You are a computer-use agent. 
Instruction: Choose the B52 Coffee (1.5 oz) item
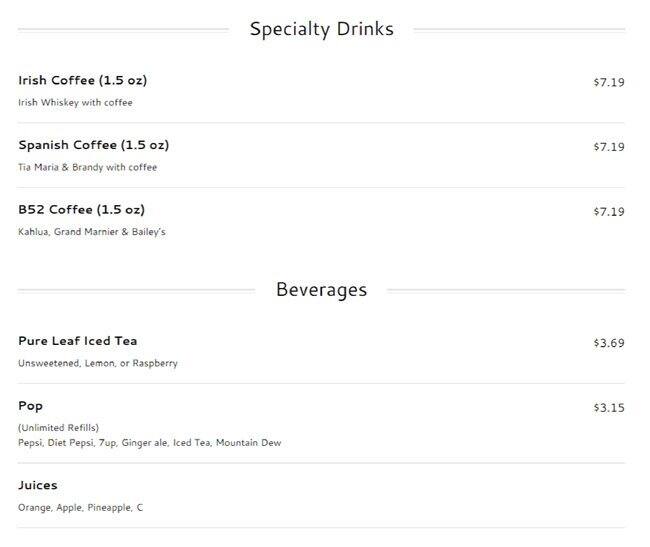pyautogui.click(x=81, y=210)
